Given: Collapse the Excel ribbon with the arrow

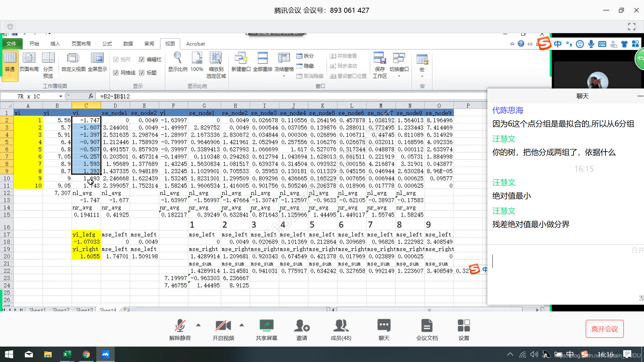Looking at the screenshot, I should click(512, 44).
